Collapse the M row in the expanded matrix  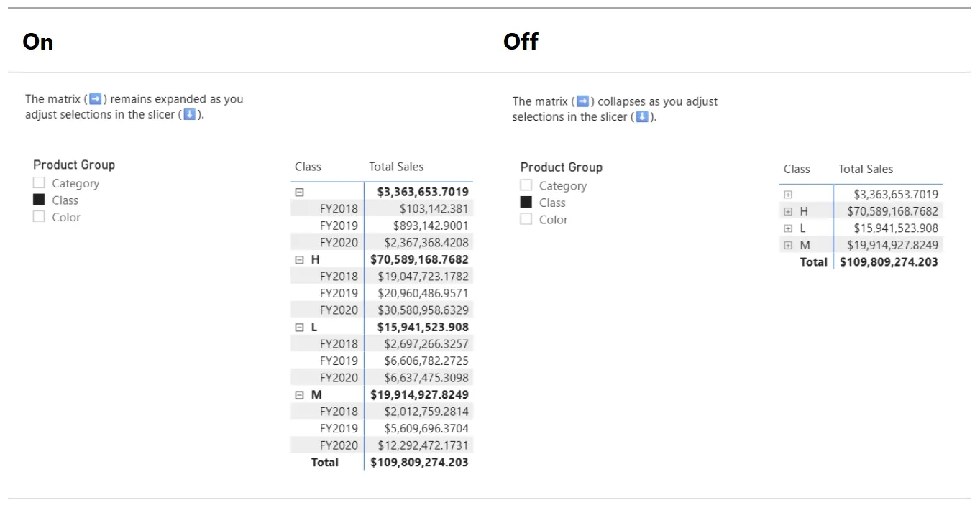(x=300, y=394)
